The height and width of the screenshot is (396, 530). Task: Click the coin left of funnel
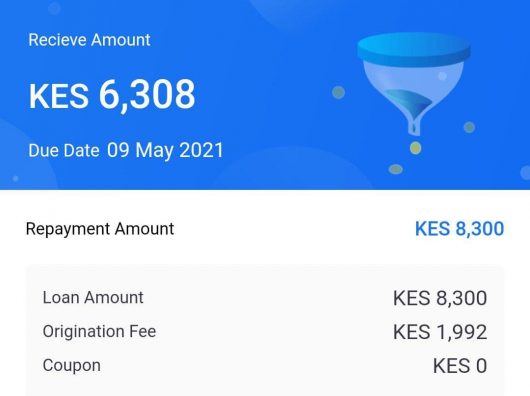coord(338,92)
